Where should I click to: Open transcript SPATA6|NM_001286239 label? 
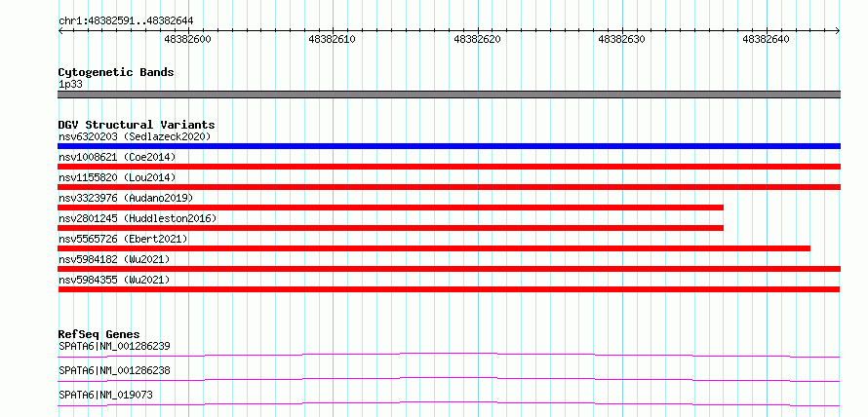[114, 346]
